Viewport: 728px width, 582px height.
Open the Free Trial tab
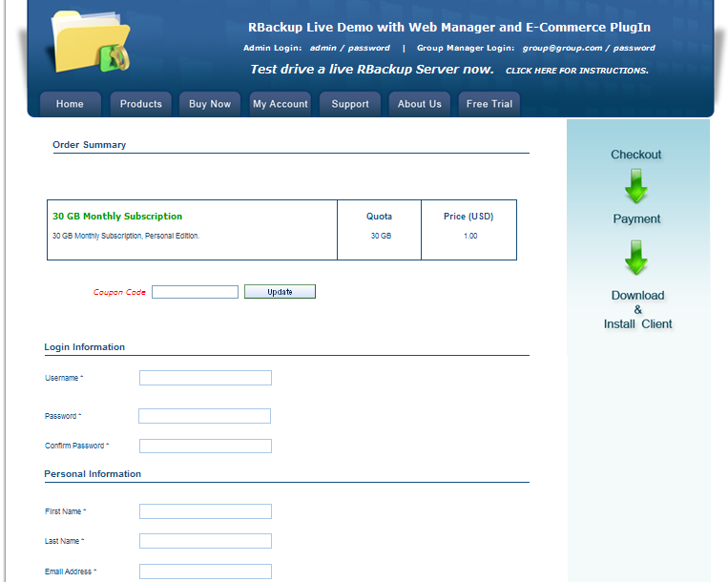click(489, 104)
